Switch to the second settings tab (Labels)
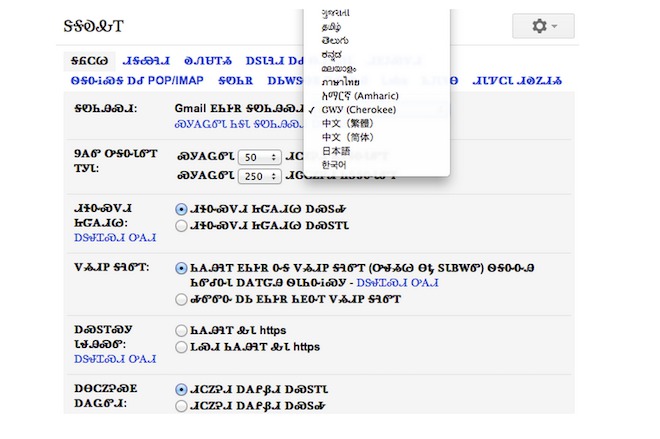Viewport: 660px width, 439px height. 146,61
